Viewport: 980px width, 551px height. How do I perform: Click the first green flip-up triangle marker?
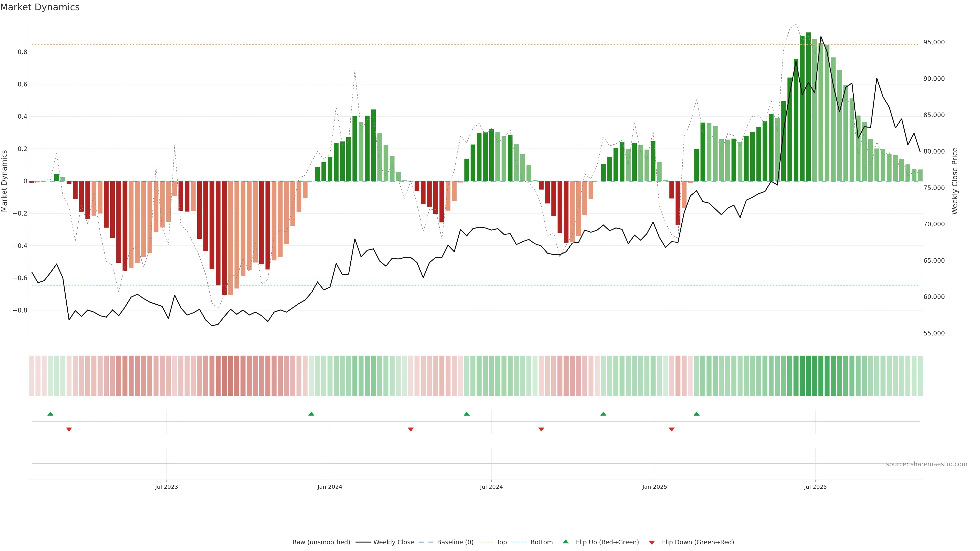click(x=50, y=414)
